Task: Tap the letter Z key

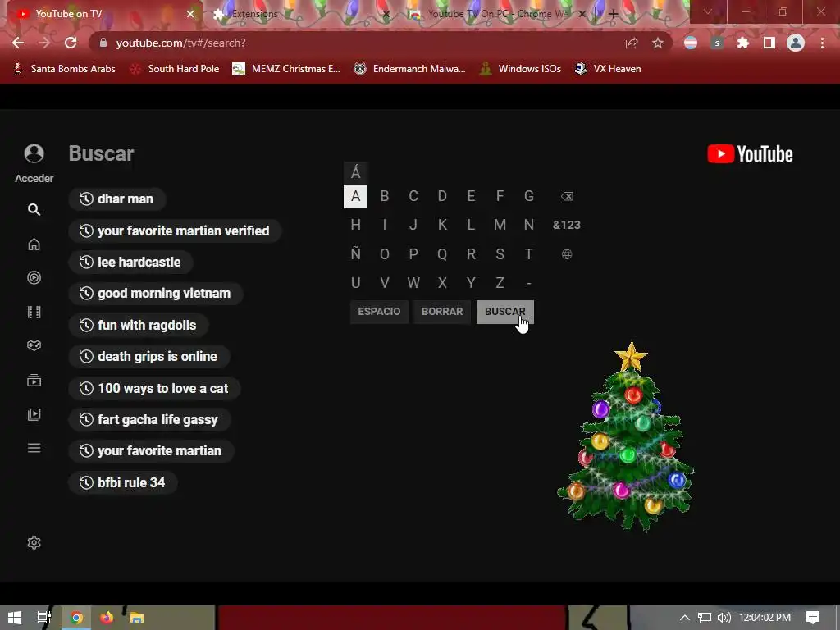Action: coord(500,283)
